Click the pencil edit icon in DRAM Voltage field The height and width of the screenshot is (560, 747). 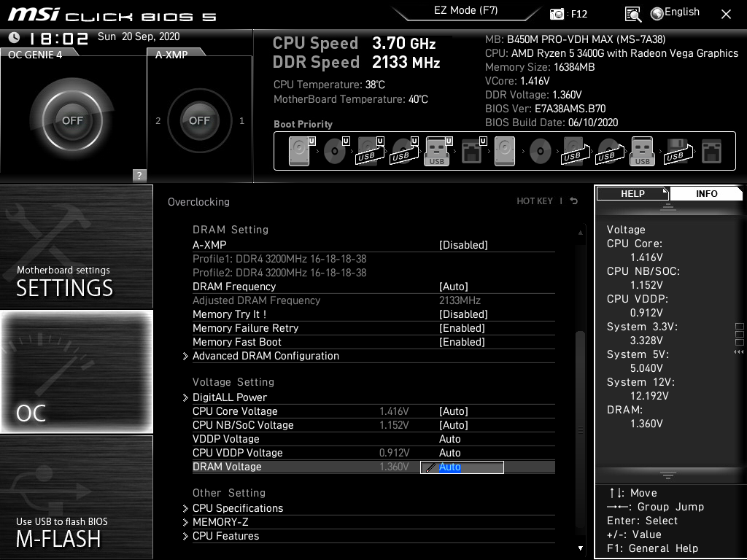430,467
